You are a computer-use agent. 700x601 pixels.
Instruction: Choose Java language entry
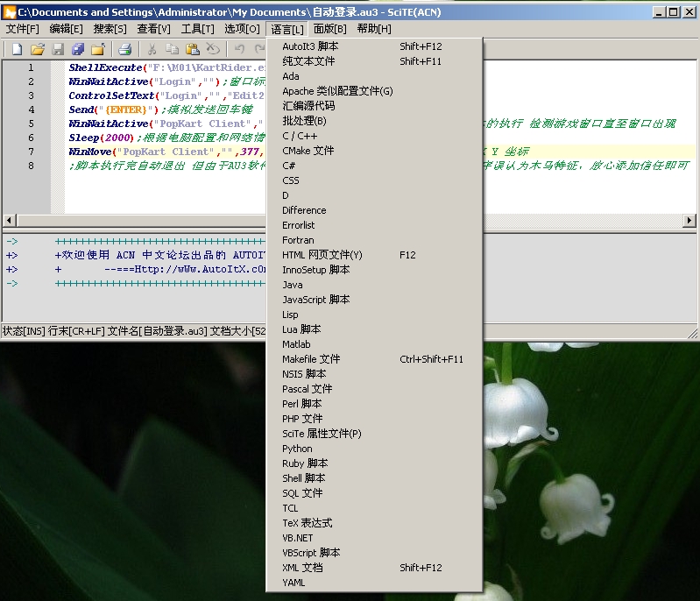[374, 285]
